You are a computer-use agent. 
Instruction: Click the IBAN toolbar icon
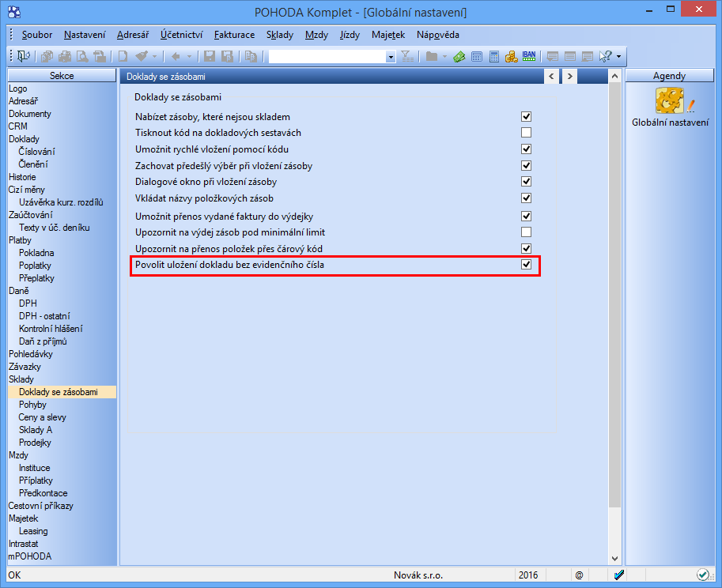pos(529,57)
